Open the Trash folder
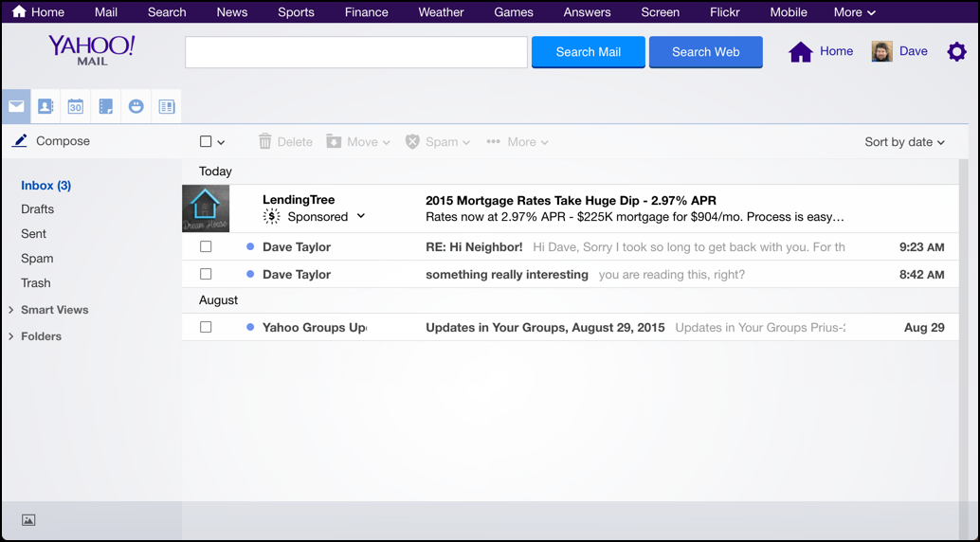This screenshot has height=542, width=980. 36,283
